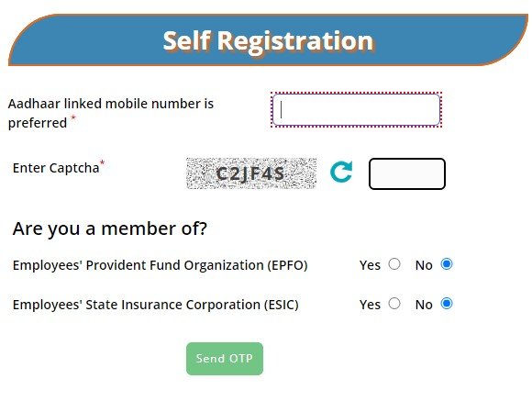Select the Yes radio button for ESIC
532x401 pixels.
394,303
